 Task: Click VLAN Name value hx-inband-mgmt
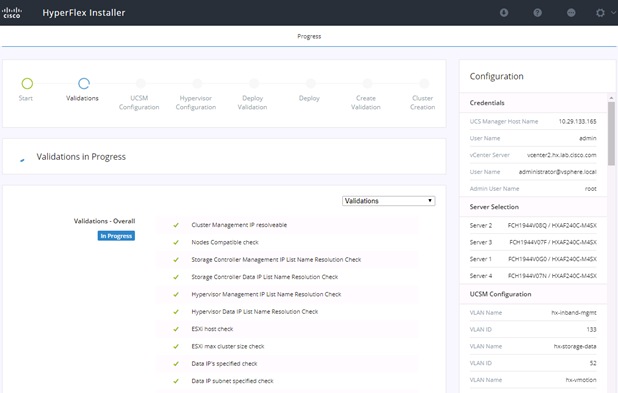pyautogui.click(x=573, y=313)
